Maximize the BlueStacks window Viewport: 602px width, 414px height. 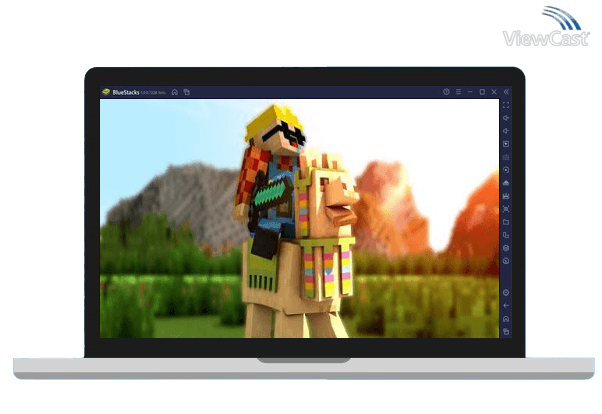(x=482, y=92)
